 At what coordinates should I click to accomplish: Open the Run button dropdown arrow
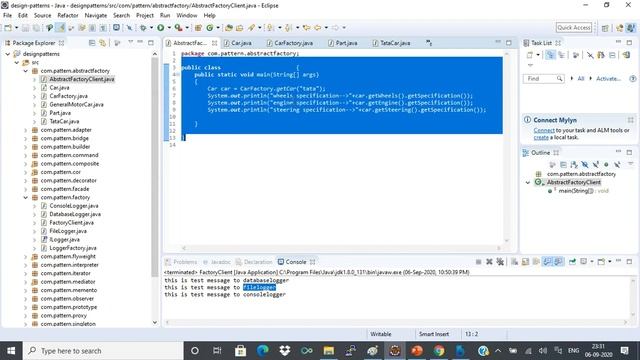point(169,28)
